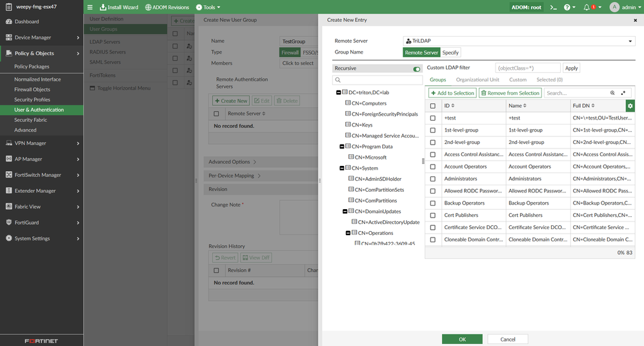The width and height of the screenshot is (644, 346).
Task: Open the Tools dropdown menu
Action: (208, 7)
